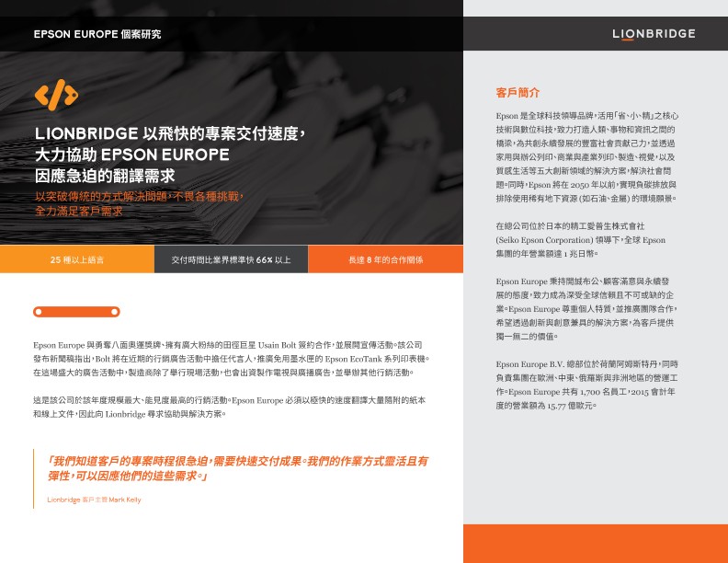Click sidebar line '獨一無二的價值'
Image resolution: width=728 pixels, height=563 pixels.
[x=527, y=337]
